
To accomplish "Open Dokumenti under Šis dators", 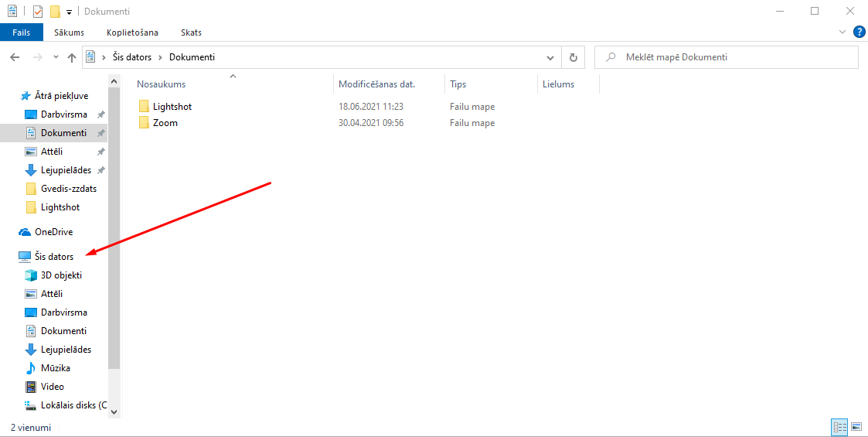I will point(63,331).
